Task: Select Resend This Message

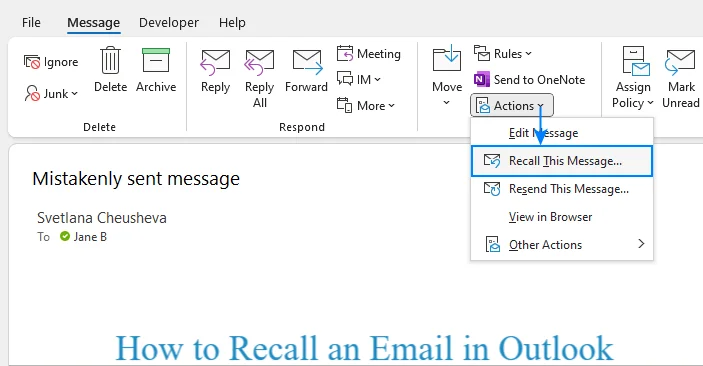Action: (x=562, y=189)
